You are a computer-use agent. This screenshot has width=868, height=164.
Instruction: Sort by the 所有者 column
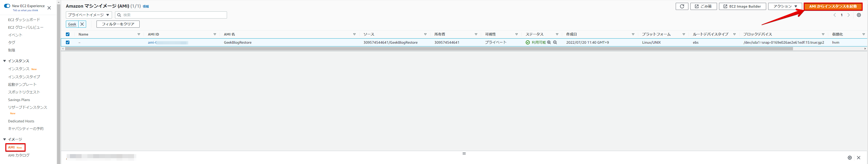click(x=476, y=35)
